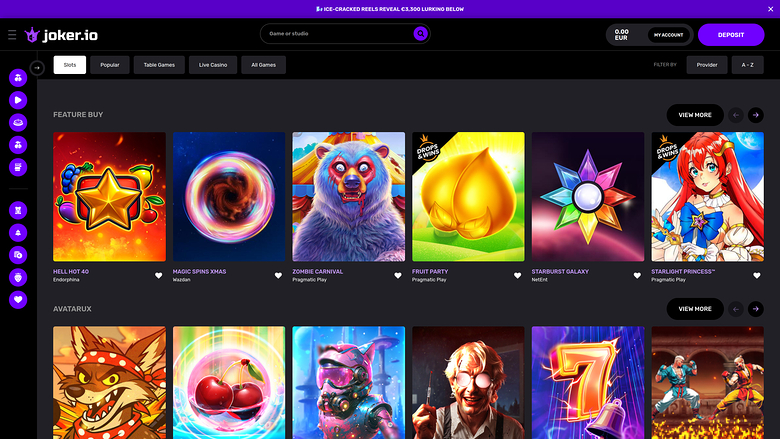The width and height of the screenshot is (780, 439).
Task: Open the Fruit Party game thumbnail
Action: pos(468,196)
